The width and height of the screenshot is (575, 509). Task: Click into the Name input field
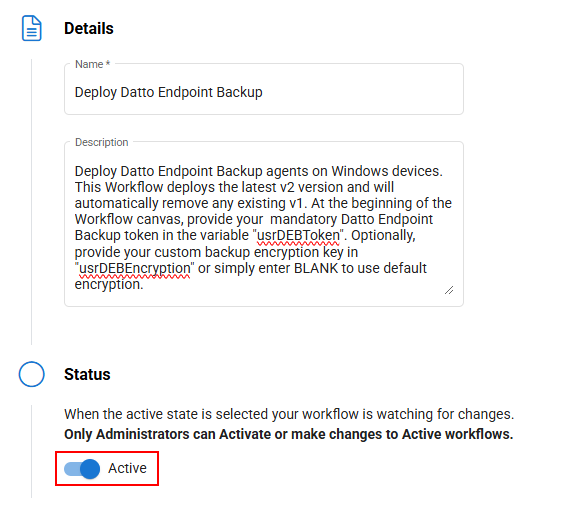[264, 89]
